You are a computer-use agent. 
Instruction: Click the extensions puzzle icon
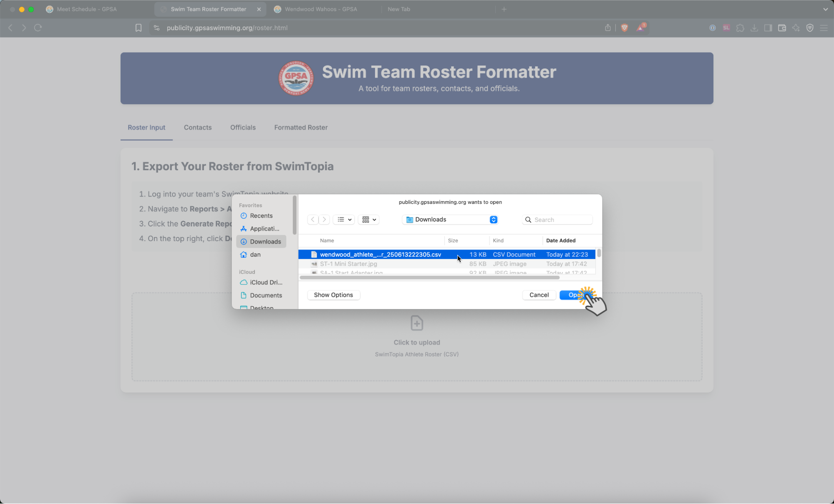[x=740, y=28]
